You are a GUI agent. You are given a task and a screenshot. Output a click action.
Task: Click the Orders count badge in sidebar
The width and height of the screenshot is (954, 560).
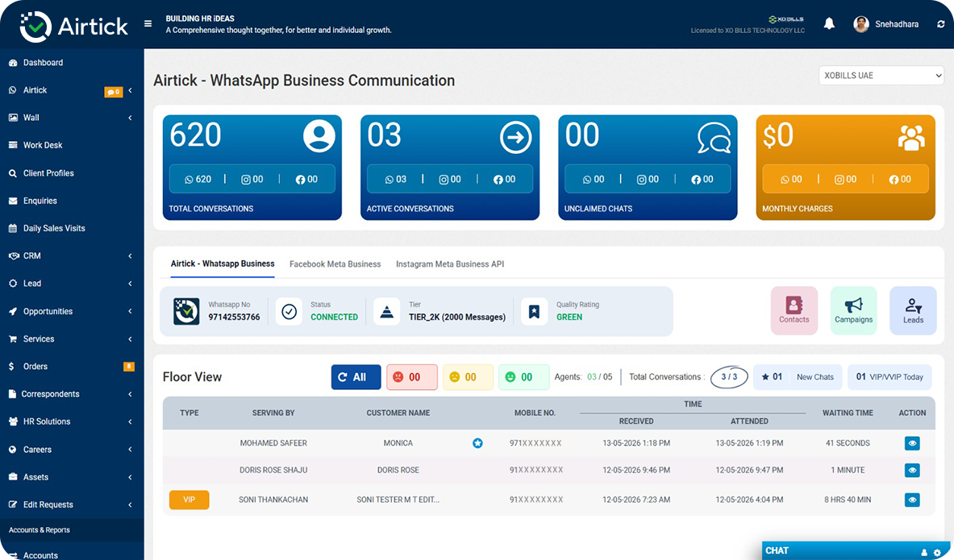coord(129,367)
